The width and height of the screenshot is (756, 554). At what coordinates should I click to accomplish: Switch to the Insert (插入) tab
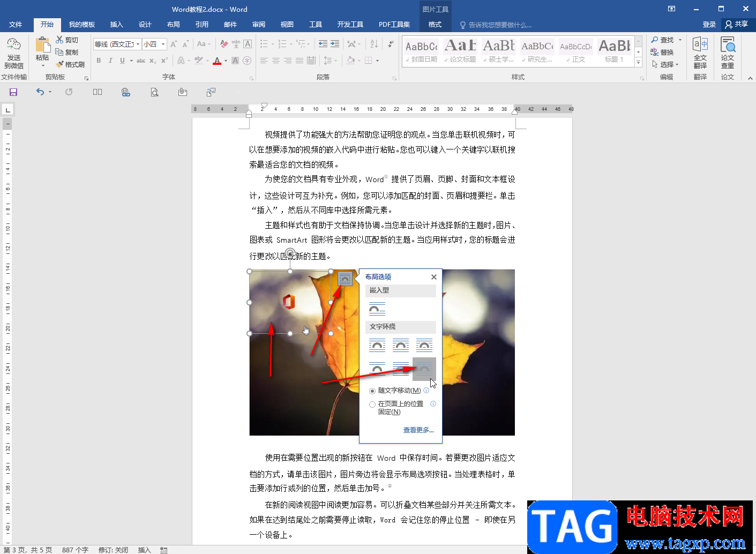click(x=116, y=25)
